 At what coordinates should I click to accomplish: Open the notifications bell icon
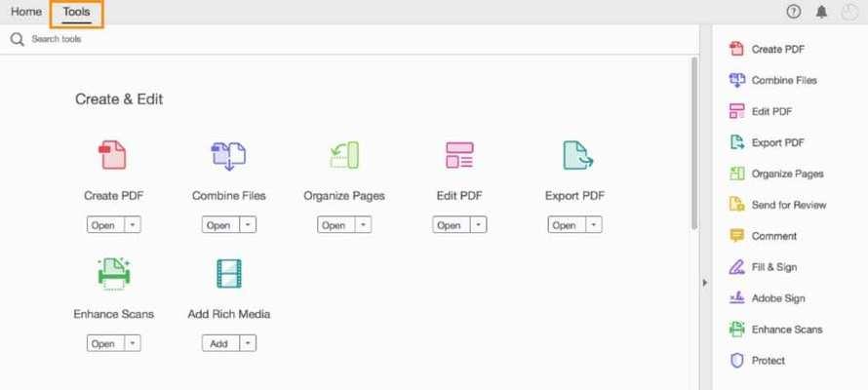[821, 12]
